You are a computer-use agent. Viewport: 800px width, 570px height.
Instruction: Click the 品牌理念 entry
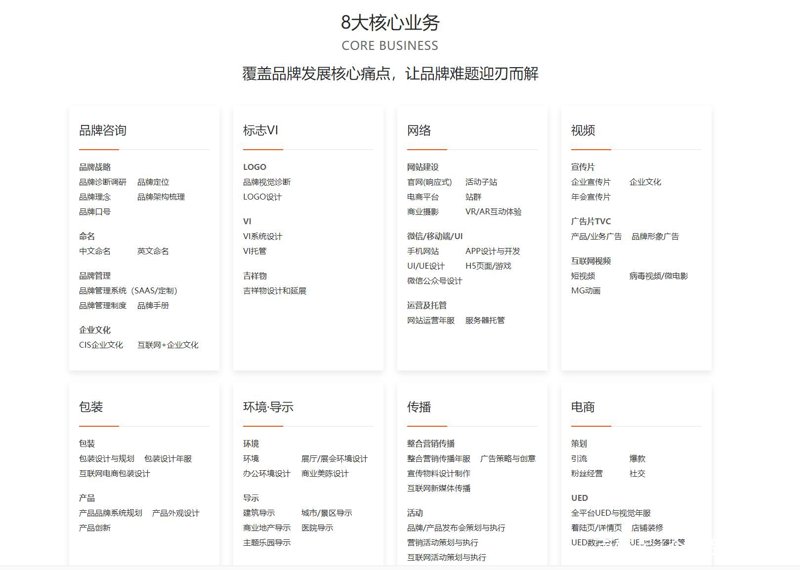point(94,197)
